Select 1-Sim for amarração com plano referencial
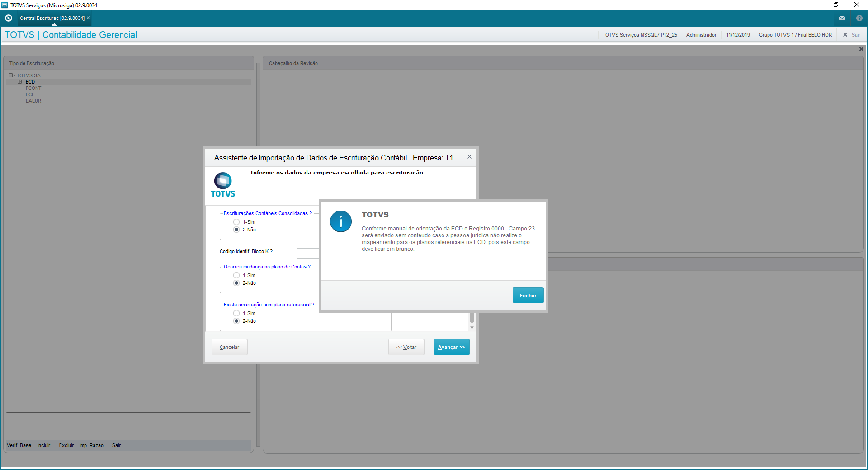 236,313
